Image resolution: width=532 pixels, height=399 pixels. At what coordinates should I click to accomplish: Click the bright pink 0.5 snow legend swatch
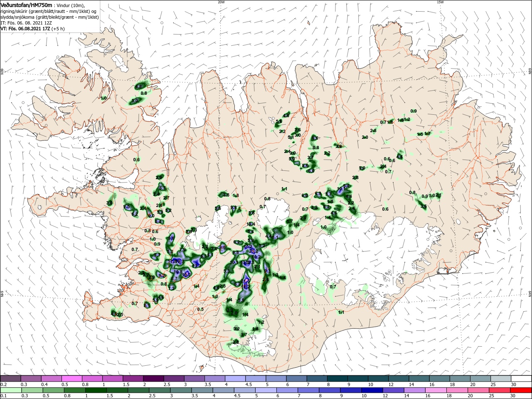point(71,379)
